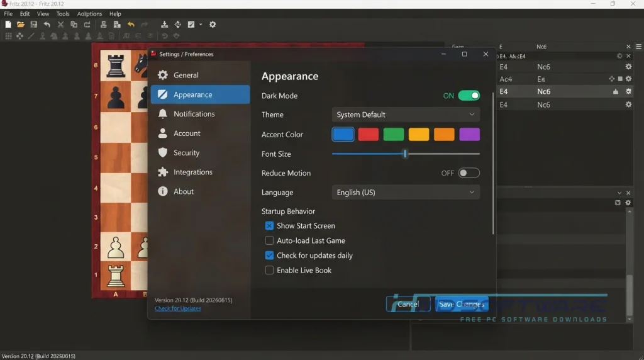Click the grid icon in second toolbar row

(8, 36)
